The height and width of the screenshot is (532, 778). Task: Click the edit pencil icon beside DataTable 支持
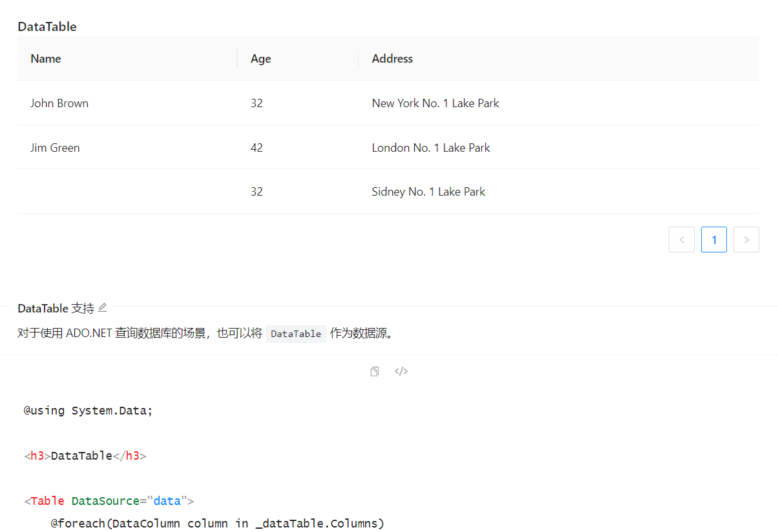coord(102,308)
